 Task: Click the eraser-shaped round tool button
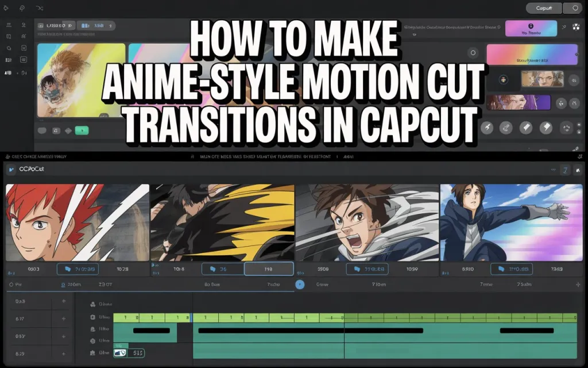click(x=526, y=128)
